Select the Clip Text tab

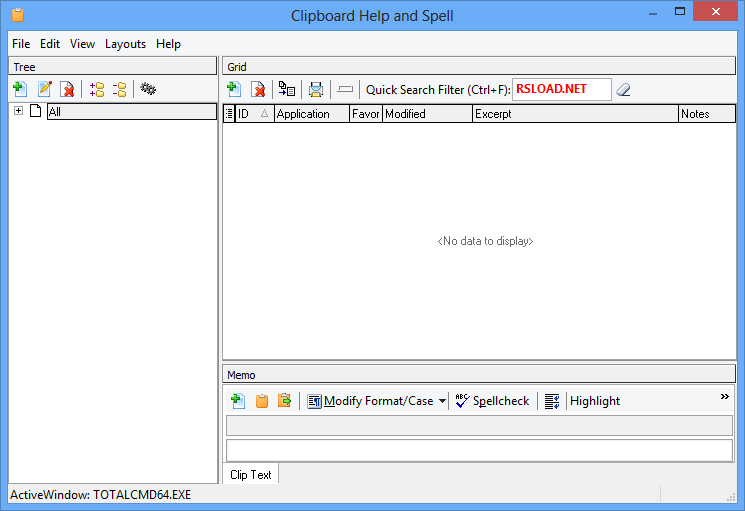click(x=250, y=474)
